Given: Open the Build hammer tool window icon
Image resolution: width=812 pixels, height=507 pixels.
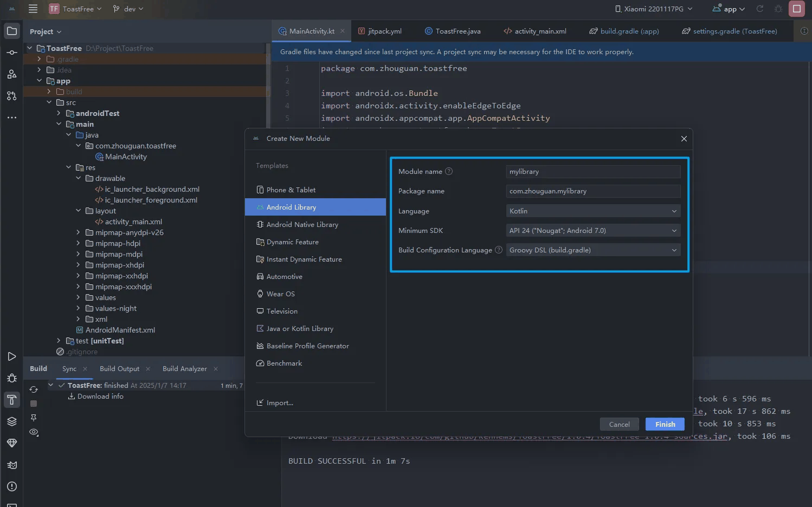Looking at the screenshot, I should (x=12, y=400).
